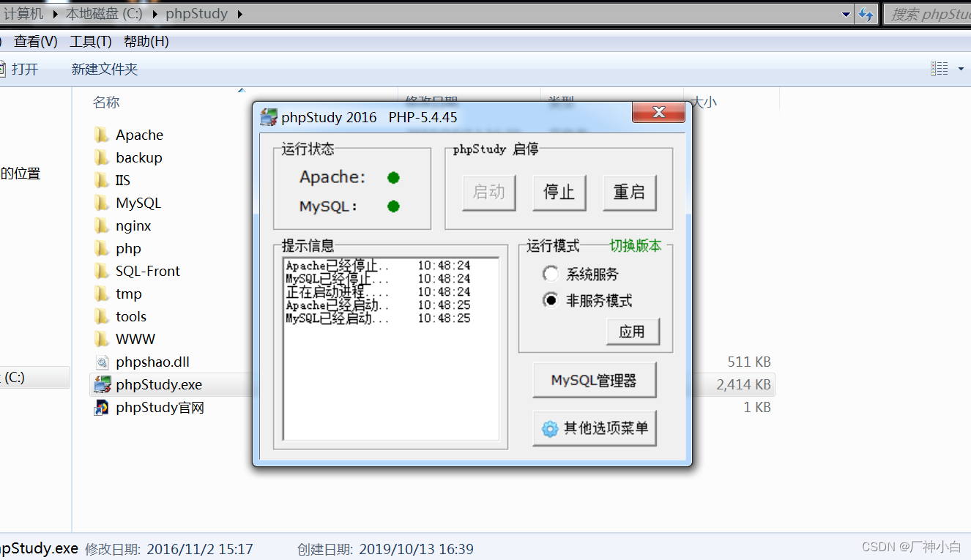
Task: Select the phpshao.dll file icon
Action: [102, 362]
